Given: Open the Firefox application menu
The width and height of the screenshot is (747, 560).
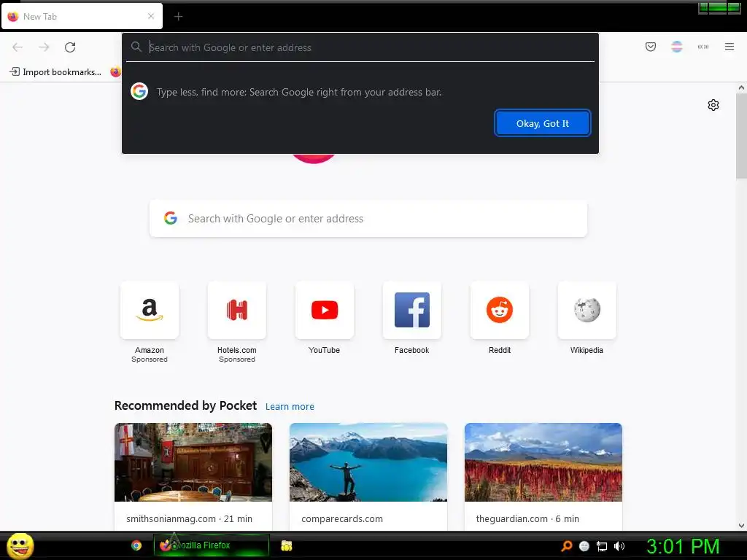Looking at the screenshot, I should point(729,47).
